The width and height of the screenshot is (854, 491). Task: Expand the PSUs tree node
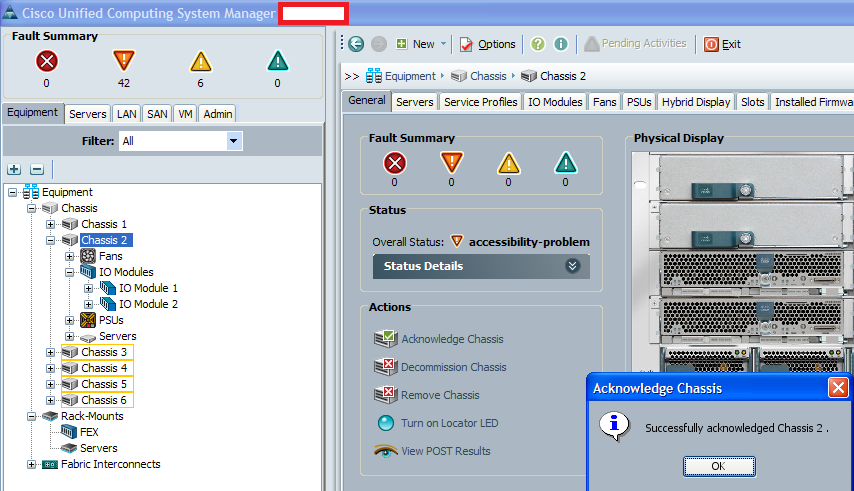coord(69,320)
